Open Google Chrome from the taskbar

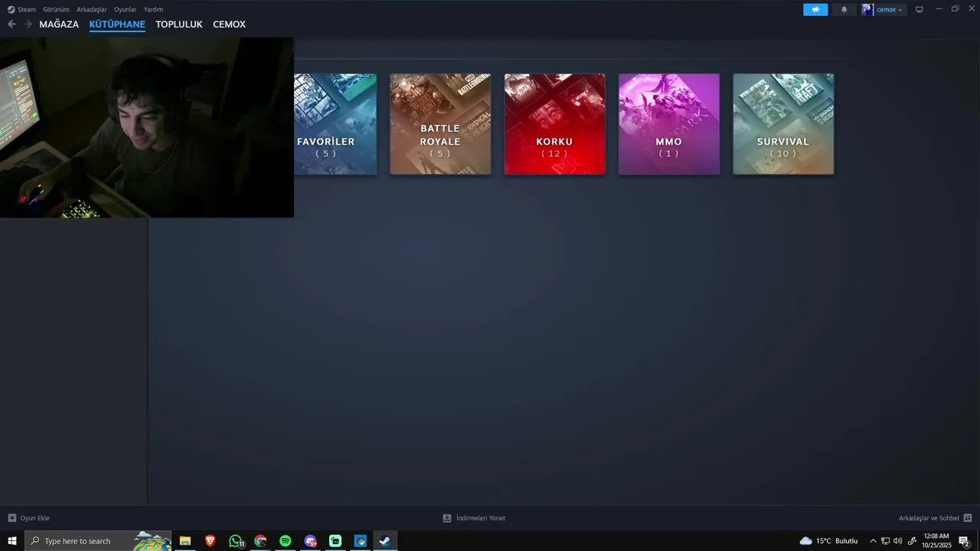coord(260,541)
